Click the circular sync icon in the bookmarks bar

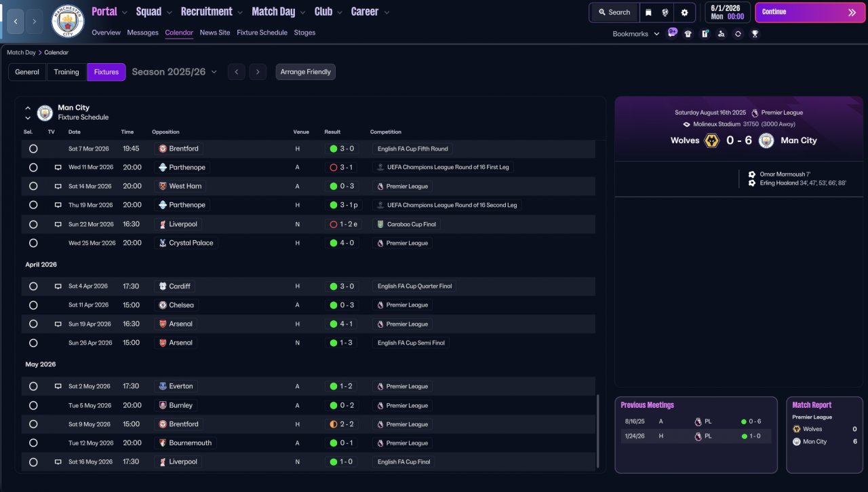pyautogui.click(x=738, y=34)
